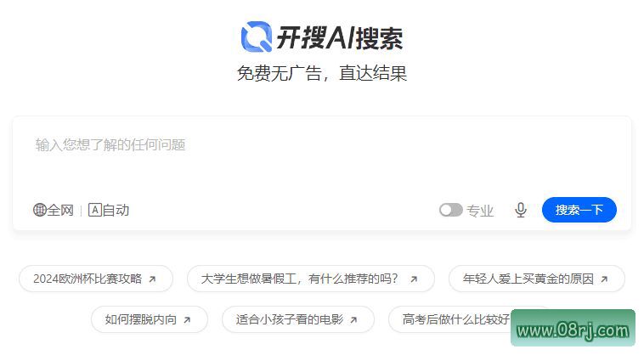Focus the 输入您想了解的任何问题 input box

322,156
